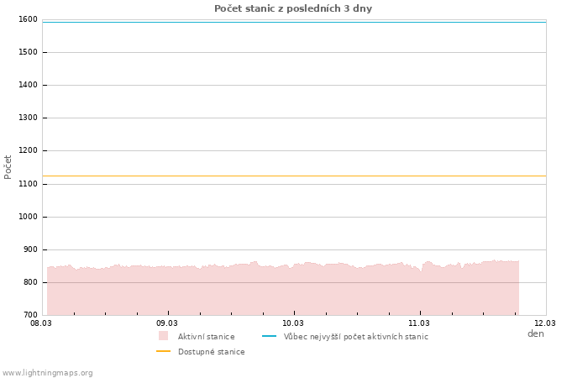The width and height of the screenshot is (588, 378).
Task: Click the 09.03 date tick label
Action: pyautogui.click(x=167, y=323)
